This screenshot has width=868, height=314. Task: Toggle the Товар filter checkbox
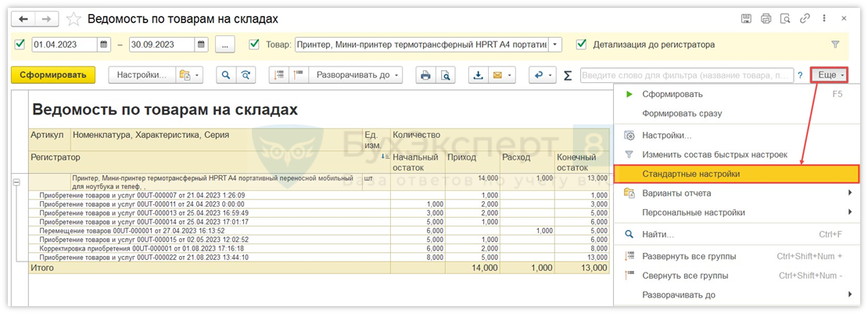(254, 45)
